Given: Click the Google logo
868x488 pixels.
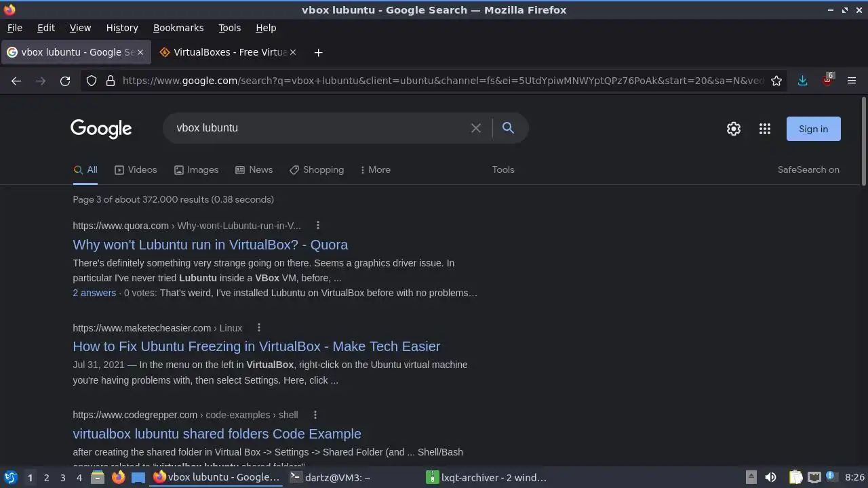Looking at the screenshot, I should click(x=101, y=129).
